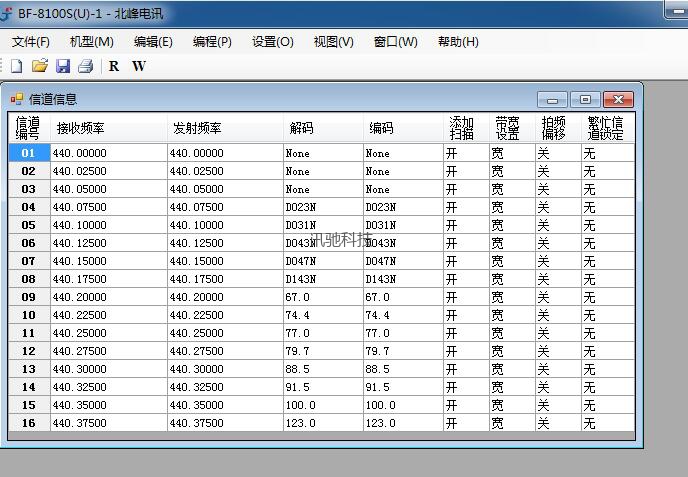Image resolution: width=688 pixels, height=477 pixels.
Task: Maximize the 信道信息 child window
Action: 585,99
